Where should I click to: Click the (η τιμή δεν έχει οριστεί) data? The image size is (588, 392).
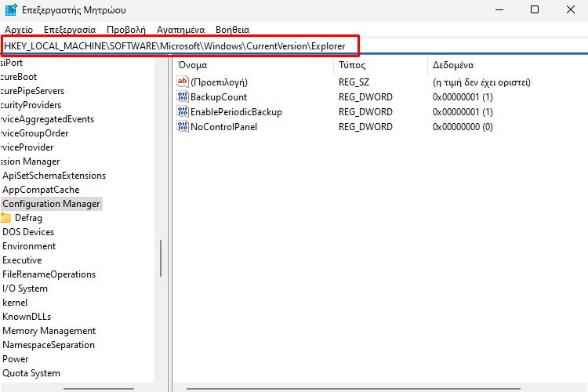[x=481, y=82]
